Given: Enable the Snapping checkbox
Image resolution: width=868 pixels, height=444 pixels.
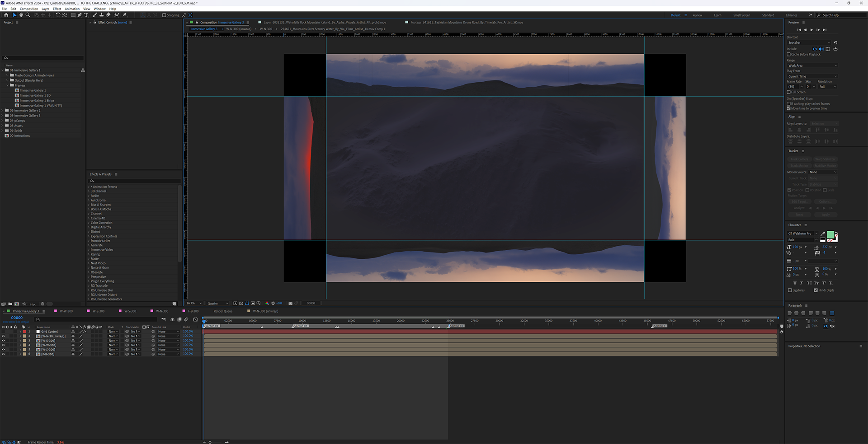Looking at the screenshot, I should [164, 15].
